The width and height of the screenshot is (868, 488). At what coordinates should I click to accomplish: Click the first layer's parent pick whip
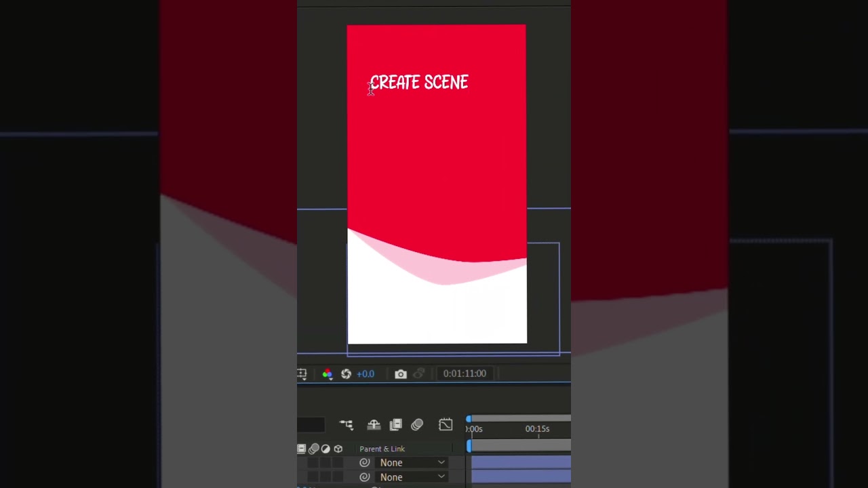coord(364,462)
